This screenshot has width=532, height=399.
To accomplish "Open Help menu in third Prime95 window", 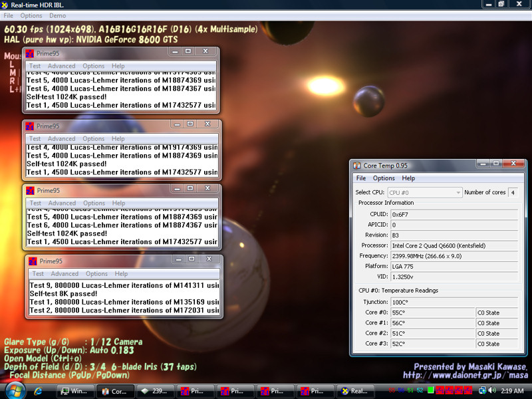I will (119, 203).
